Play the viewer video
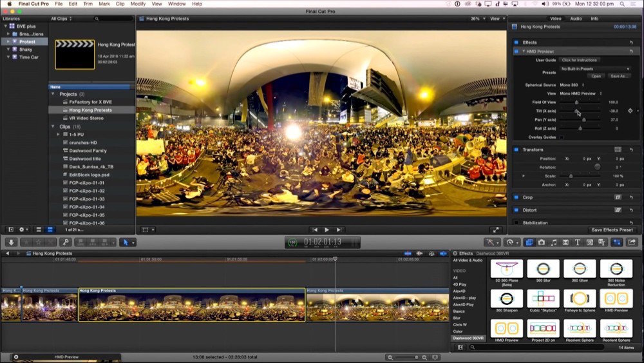Screen dimensions: 644x363 click(x=327, y=230)
